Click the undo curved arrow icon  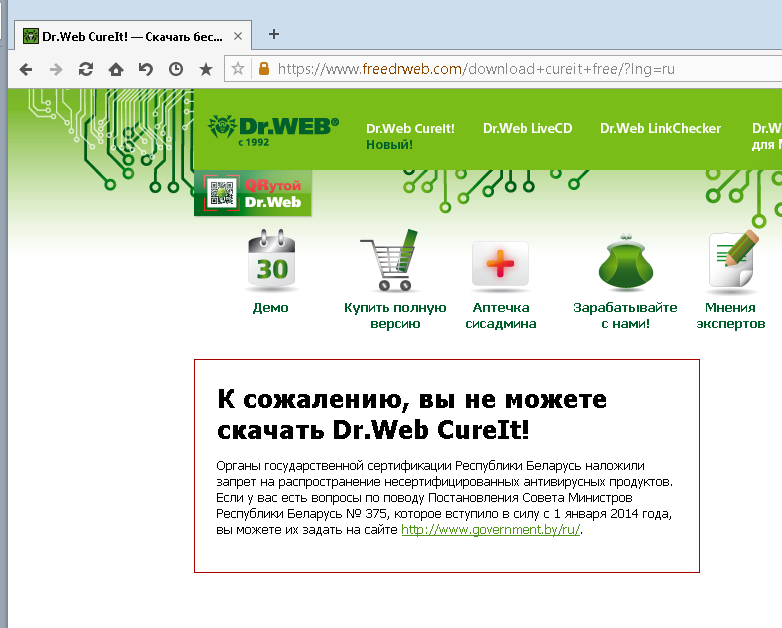[x=146, y=69]
